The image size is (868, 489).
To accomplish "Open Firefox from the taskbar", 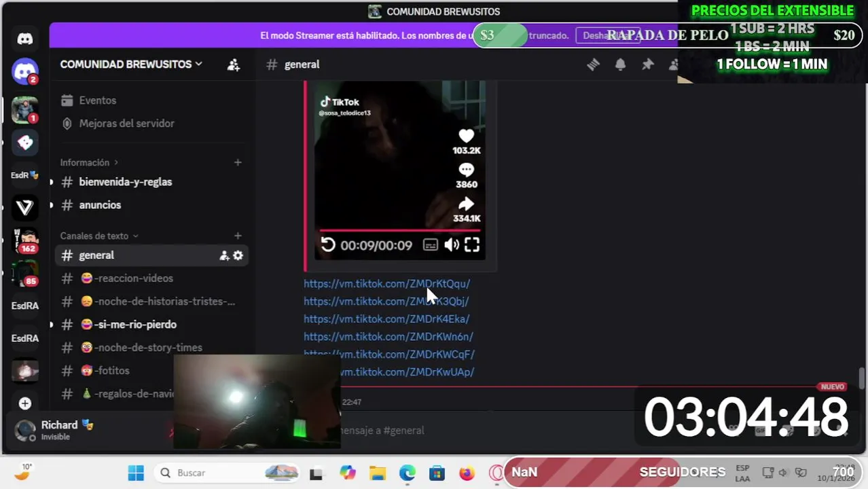I will click(467, 473).
